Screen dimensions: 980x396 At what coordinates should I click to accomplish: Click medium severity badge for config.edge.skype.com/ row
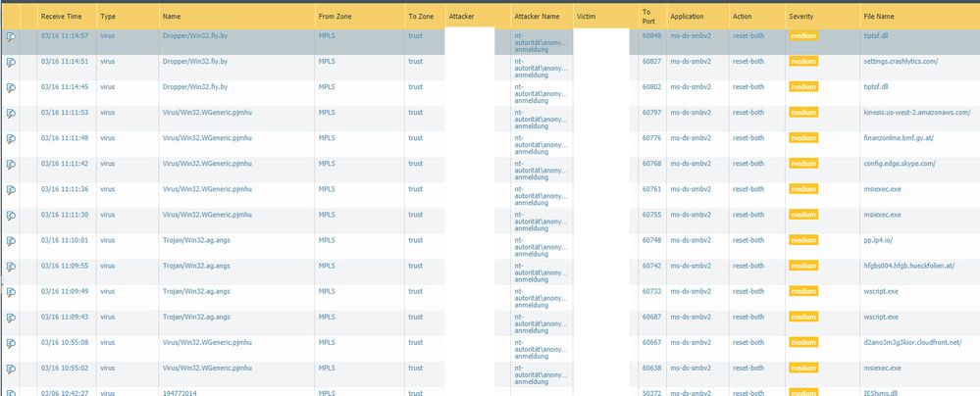(x=803, y=164)
